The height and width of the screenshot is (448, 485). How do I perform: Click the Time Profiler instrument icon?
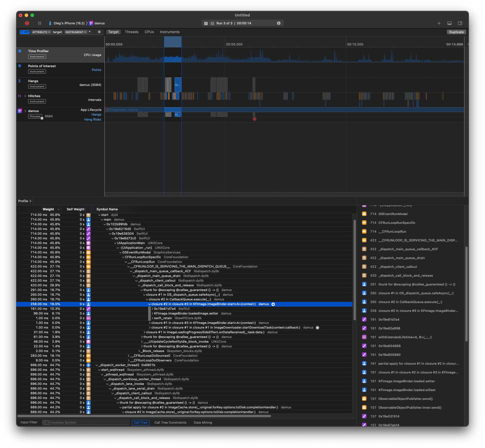tap(20, 51)
